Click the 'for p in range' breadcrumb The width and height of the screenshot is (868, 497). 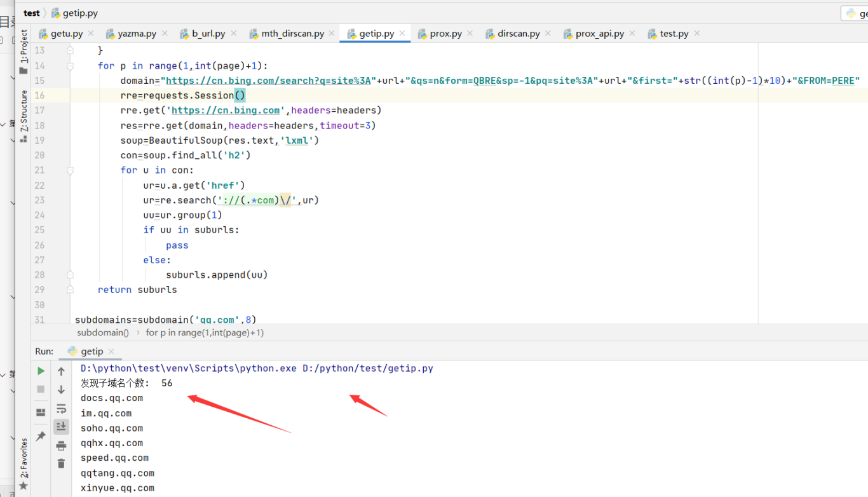point(205,332)
